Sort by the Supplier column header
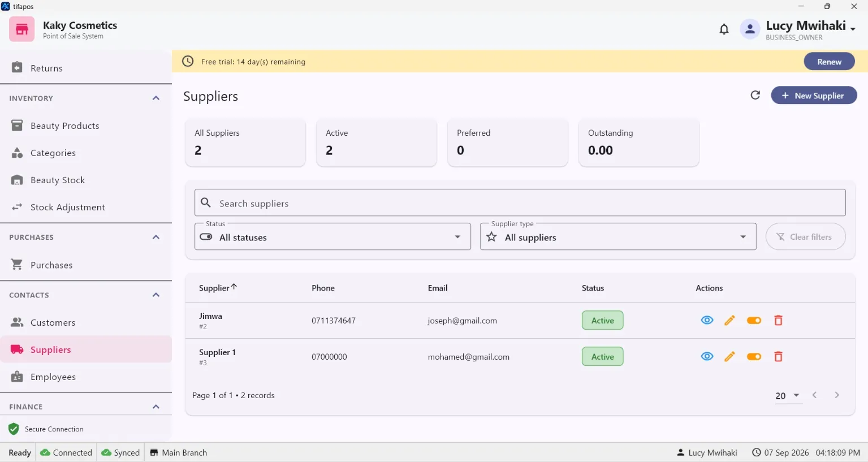Viewport: 868px width, 462px height. tap(218, 288)
